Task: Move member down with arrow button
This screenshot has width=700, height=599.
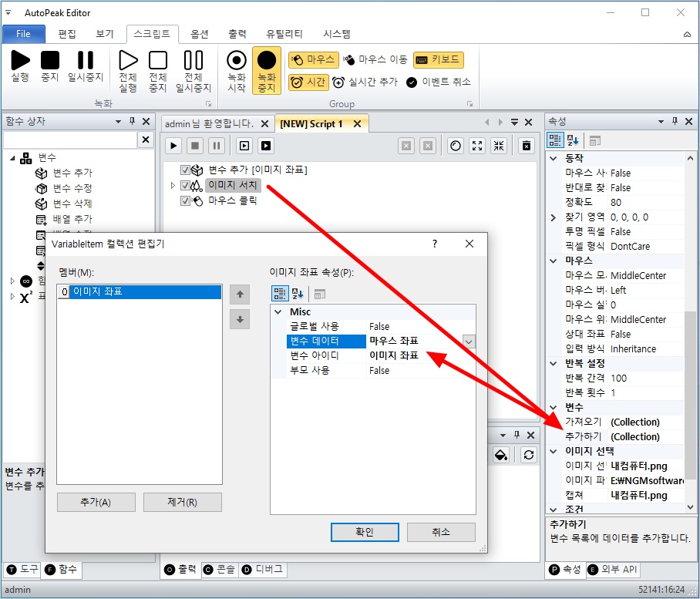Action: click(x=240, y=320)
